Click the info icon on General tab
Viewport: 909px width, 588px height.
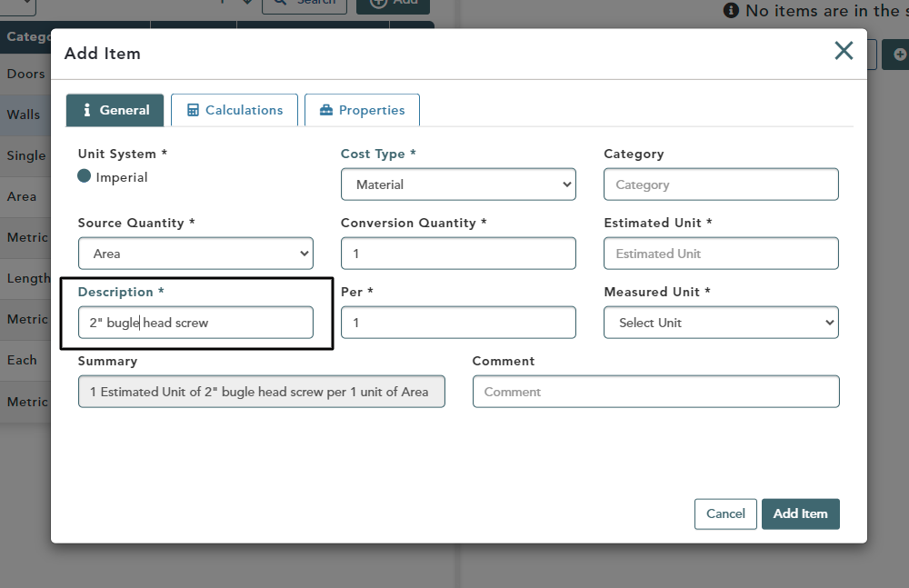[x=87, y=110]
